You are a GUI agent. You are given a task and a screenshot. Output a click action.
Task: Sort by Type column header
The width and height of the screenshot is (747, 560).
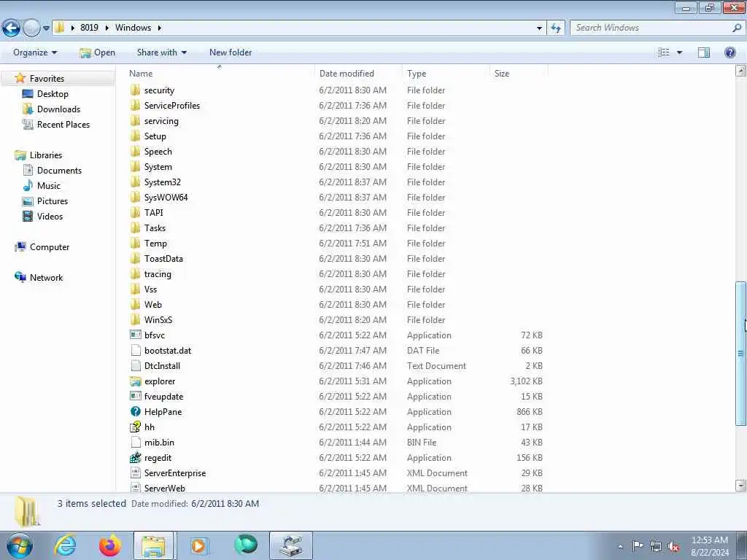click(x=417, y=74)
